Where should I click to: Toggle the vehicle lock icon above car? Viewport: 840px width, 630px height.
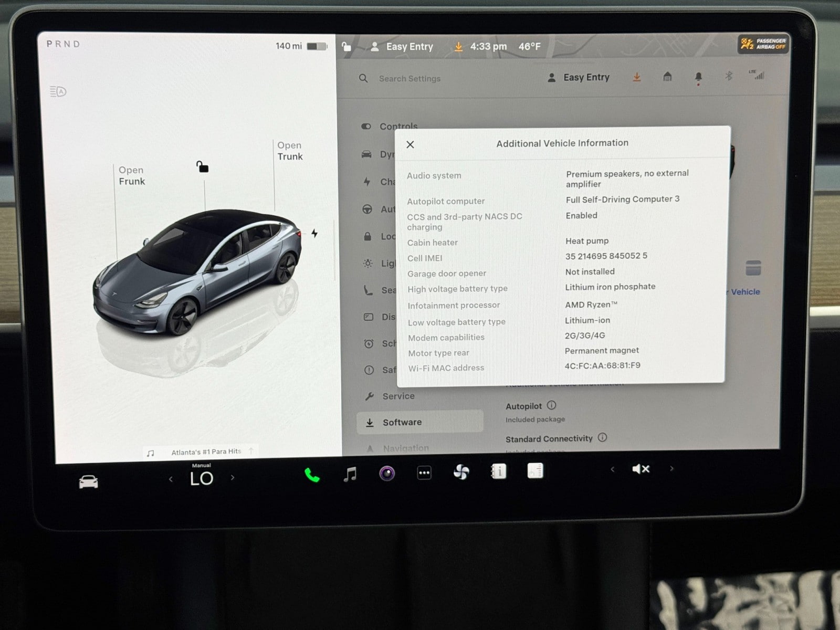tap(202, 167)
